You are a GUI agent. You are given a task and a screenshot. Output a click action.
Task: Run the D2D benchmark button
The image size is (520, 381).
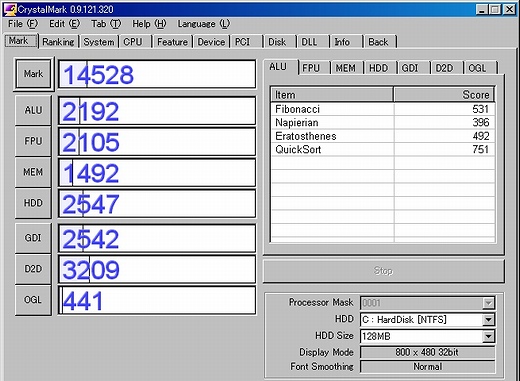(33, 269)
